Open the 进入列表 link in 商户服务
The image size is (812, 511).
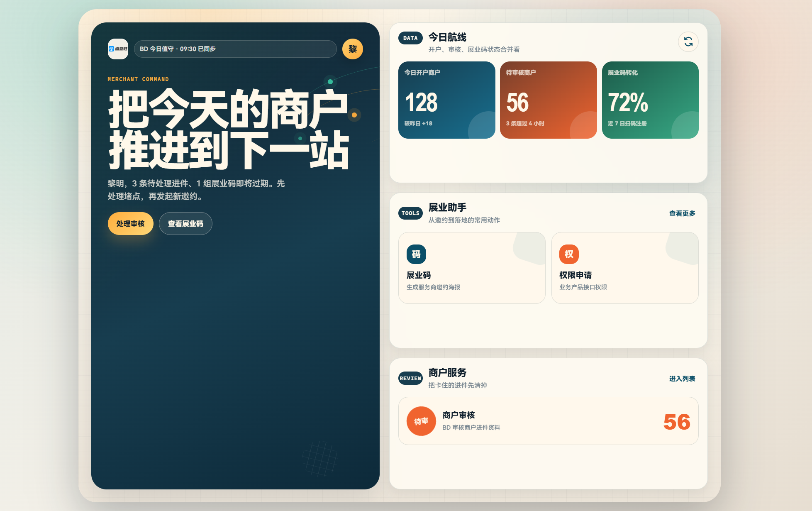(x=682, y=379)
